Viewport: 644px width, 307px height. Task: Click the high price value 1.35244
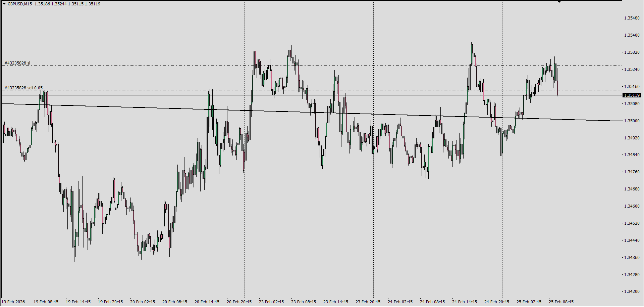(59, 4)
